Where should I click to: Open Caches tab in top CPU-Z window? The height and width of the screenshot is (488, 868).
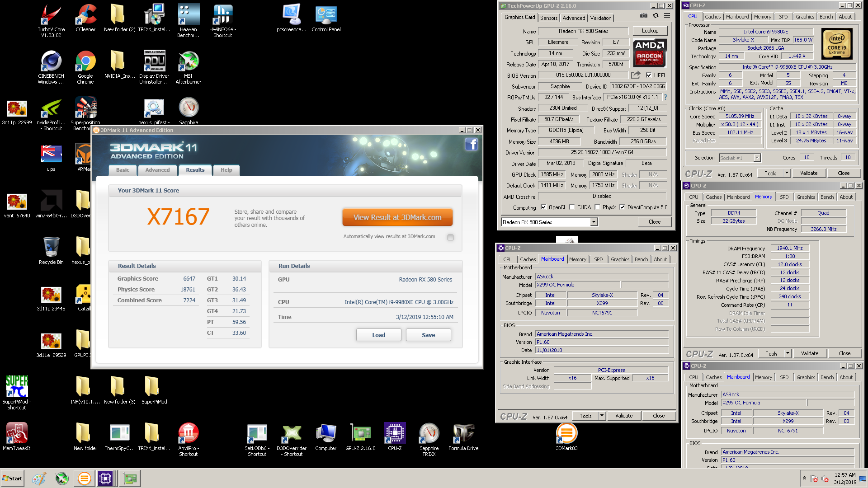tap(713, 17)
